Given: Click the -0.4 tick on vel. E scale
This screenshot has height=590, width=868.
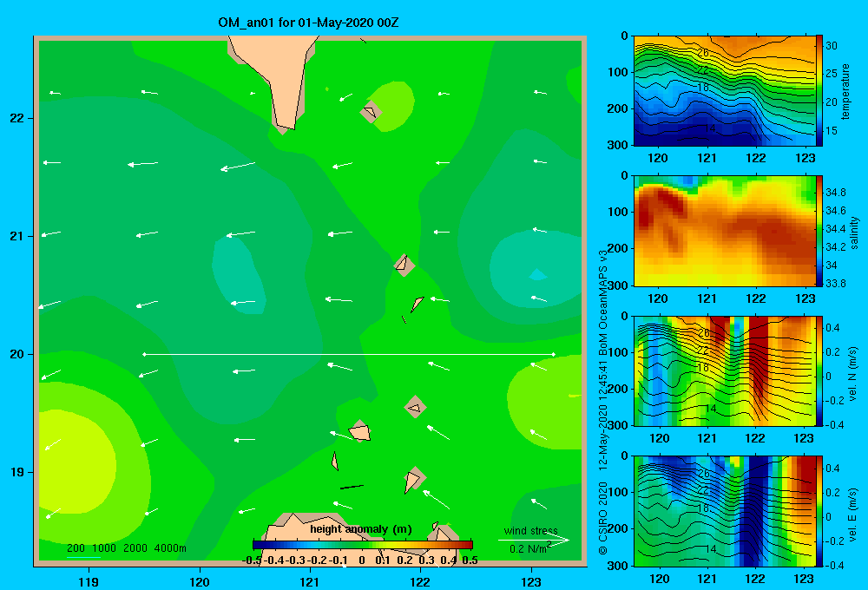Looking at the screenshot, I should 834,565.
